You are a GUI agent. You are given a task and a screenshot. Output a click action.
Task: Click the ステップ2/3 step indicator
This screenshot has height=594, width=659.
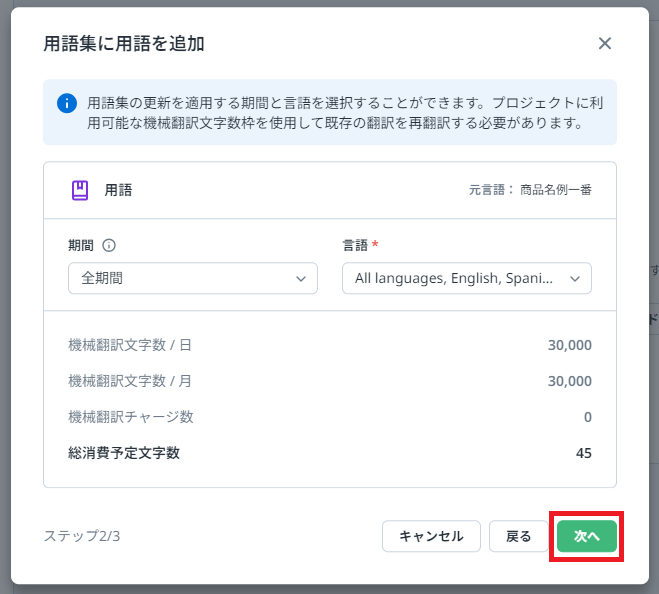tap(82, 536)
